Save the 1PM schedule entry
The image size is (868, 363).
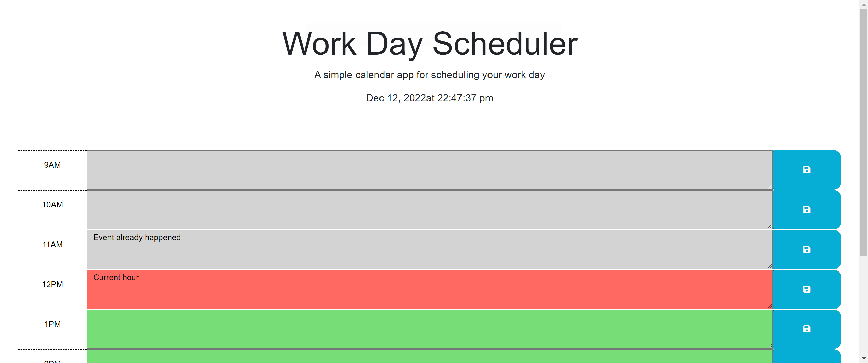click(x=807, y=329)
